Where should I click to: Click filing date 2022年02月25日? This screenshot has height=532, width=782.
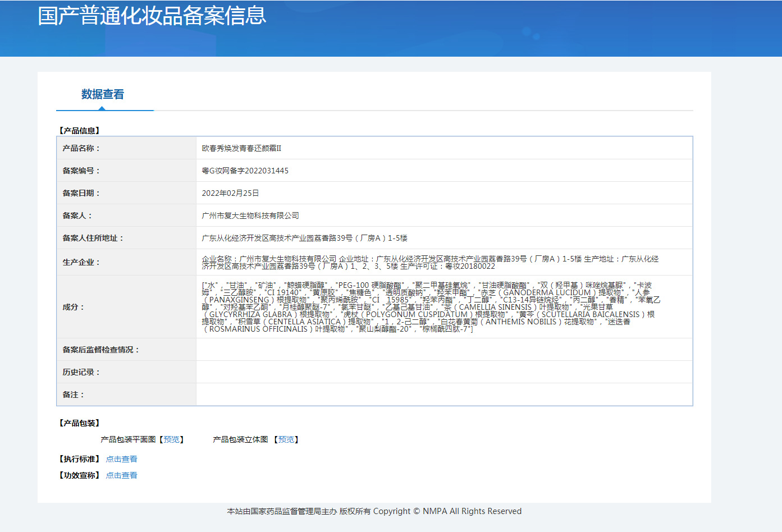coord(231,193)
